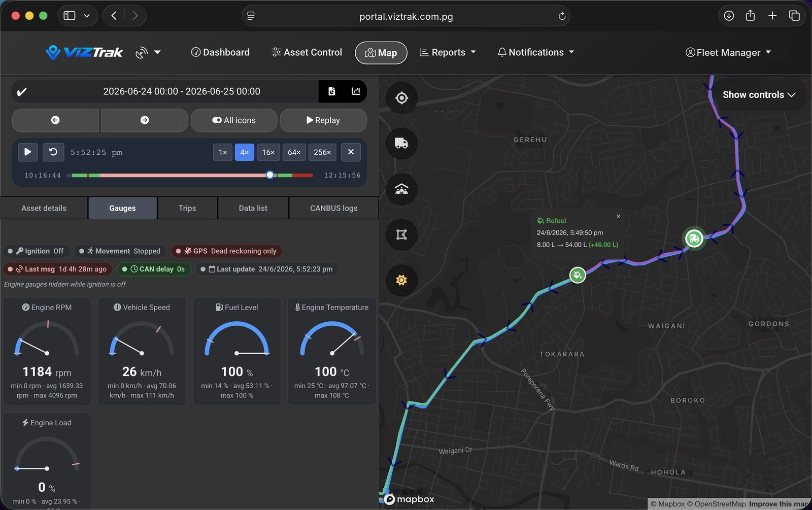Open Safari sidebar options chevron
This screenshot has width=812, height=510.
coord(87,16)
